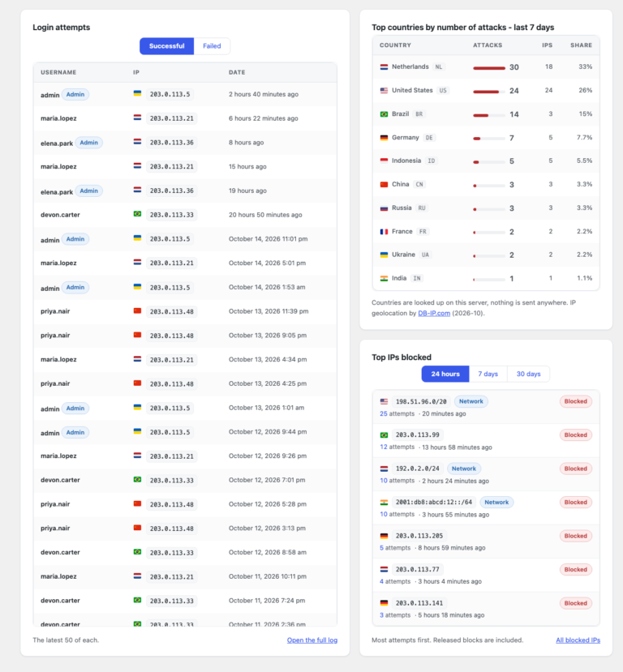The width and height of the screenshot is (623, 672).
Task: Click the Indonesia flag icon
Action: (385, 161)
